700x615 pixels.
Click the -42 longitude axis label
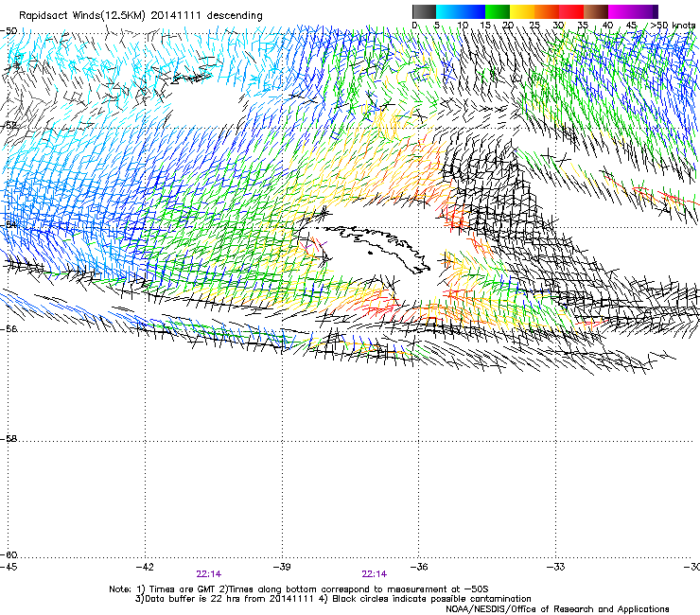point(145,567)
